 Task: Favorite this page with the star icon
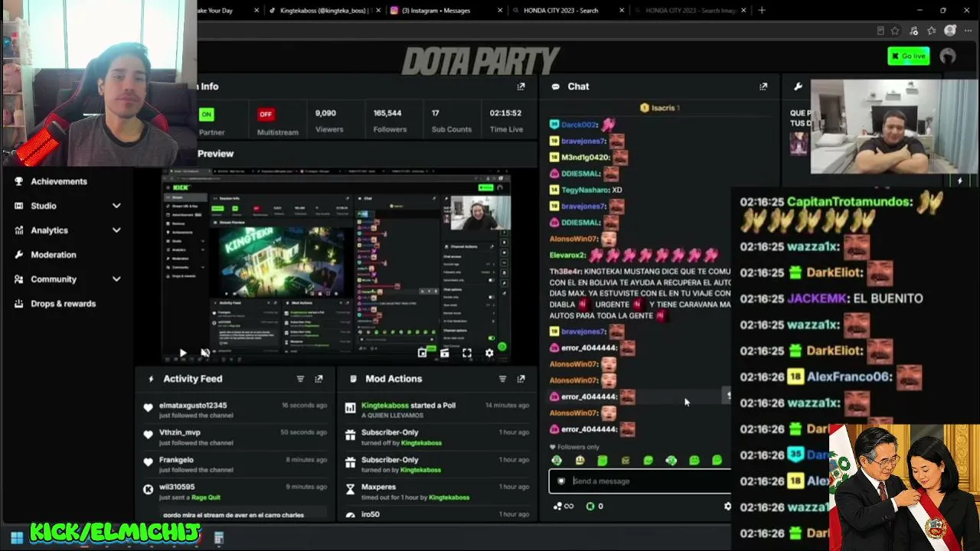click(895, 31)
